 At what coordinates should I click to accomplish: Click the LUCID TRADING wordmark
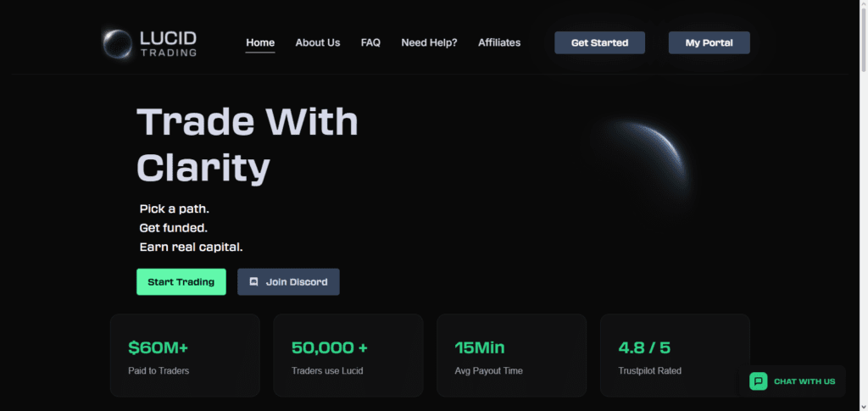169,44
